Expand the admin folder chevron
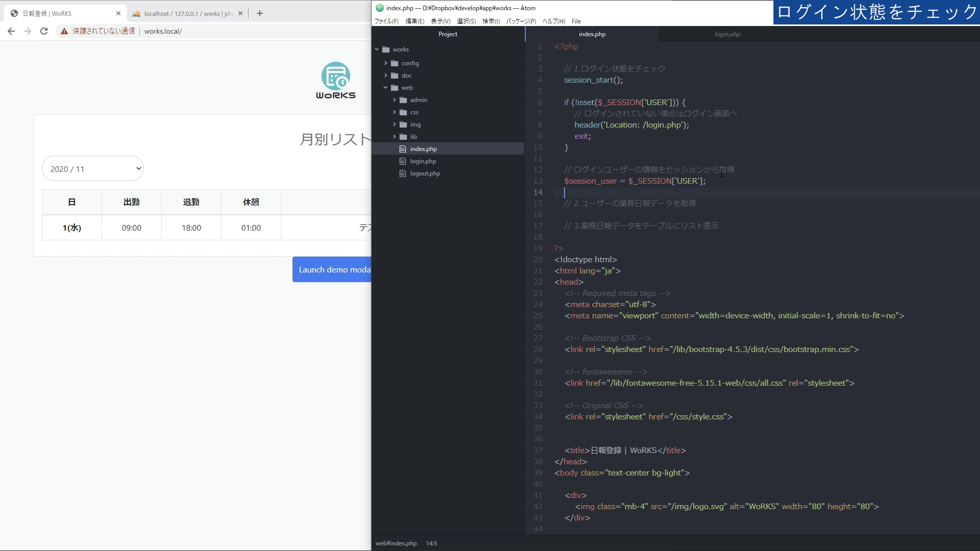The image size is (980, 551). tap(395, 100)
